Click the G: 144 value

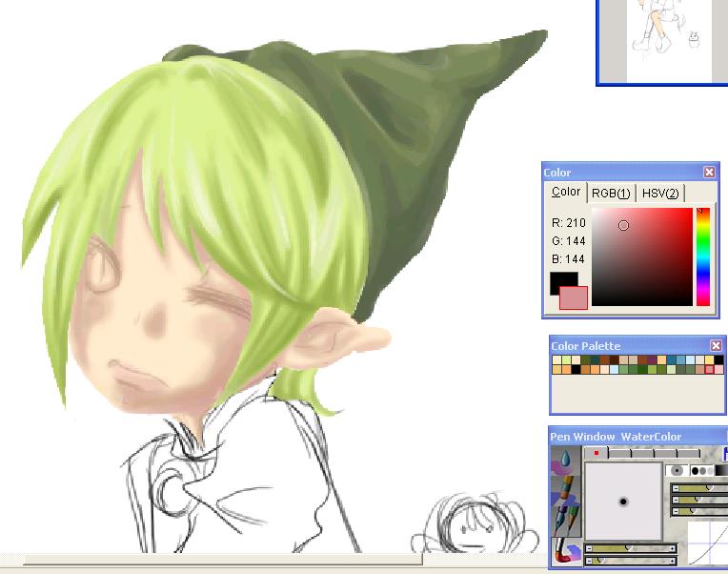(569, 241)
